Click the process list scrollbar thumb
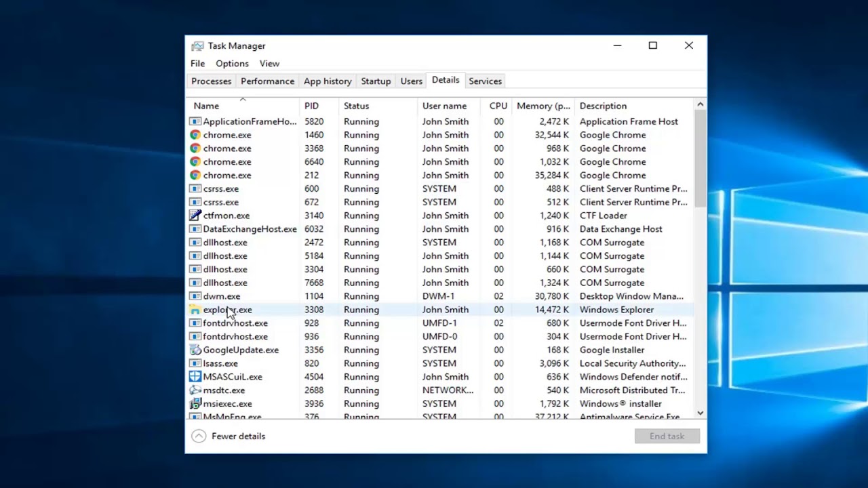Image resolution: width=868 pixels, height=488 pixels. 701,159
